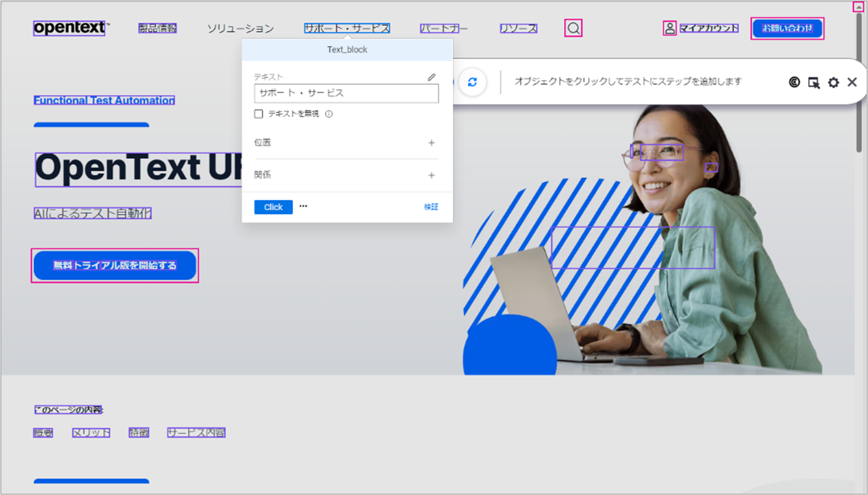Open the three-dots more actions menu

[303, 206]
